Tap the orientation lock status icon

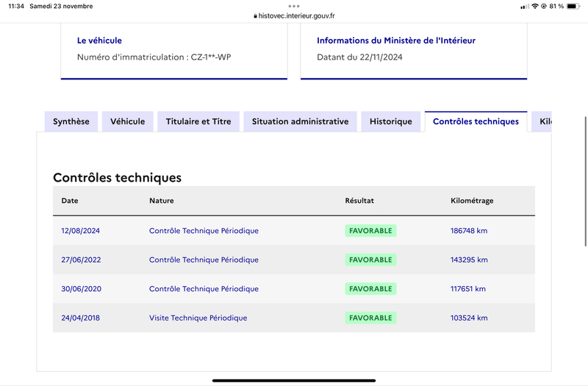(544, 7)
